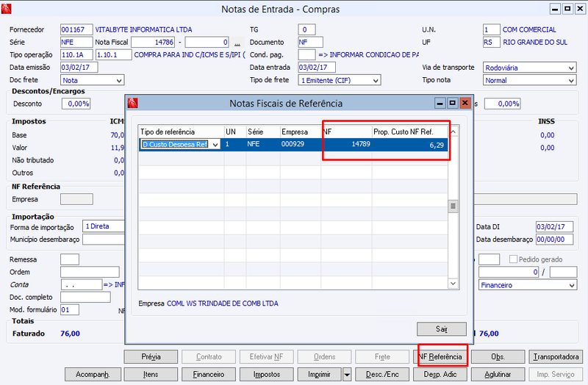Click the scrollbar grip in reference grid

[x=453, y=206]
